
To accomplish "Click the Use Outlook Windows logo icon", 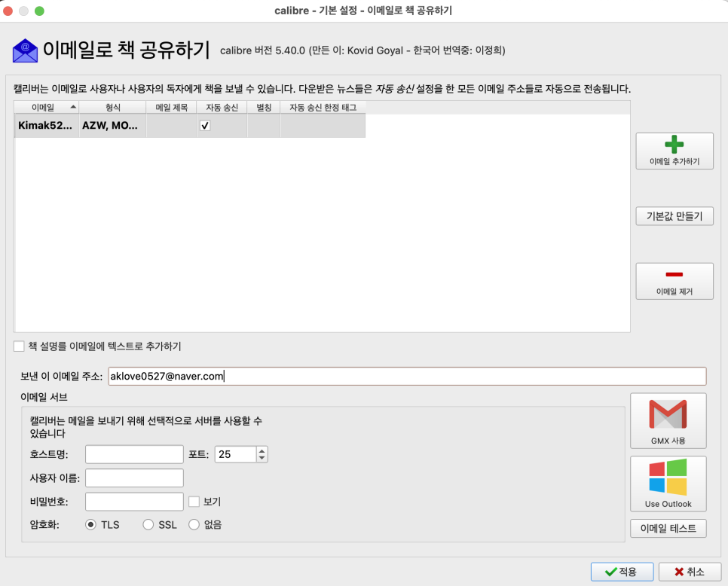I will 668,477.
